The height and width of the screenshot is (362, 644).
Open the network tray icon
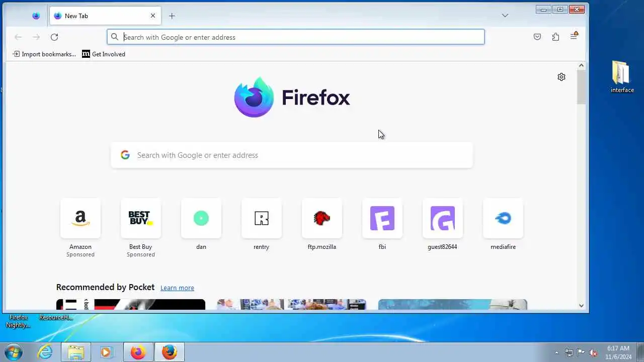point(569,352)
